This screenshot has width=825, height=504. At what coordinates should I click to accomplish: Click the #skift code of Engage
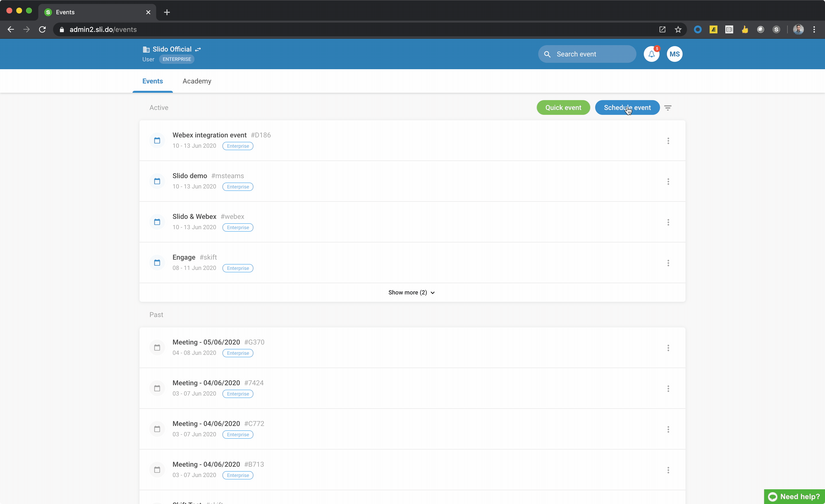tap(208, 257)
